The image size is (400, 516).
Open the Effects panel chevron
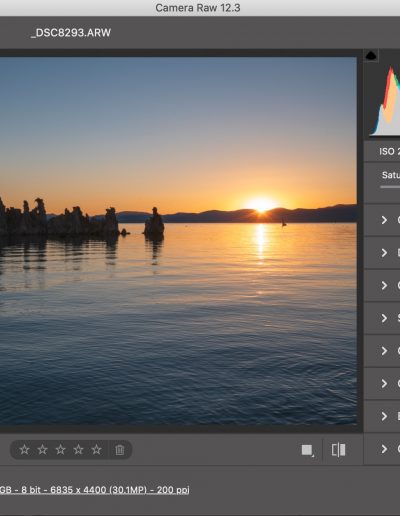click(x=384, y=416)
